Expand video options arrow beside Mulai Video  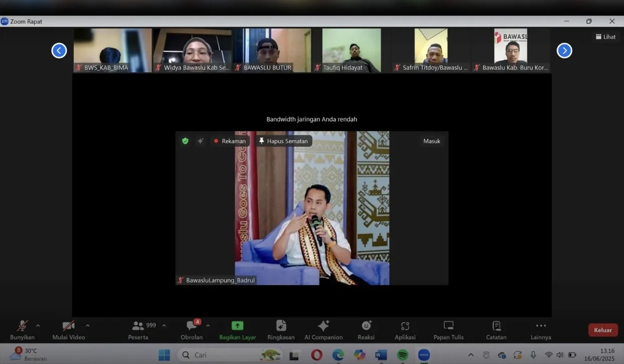tap(87, 326)
